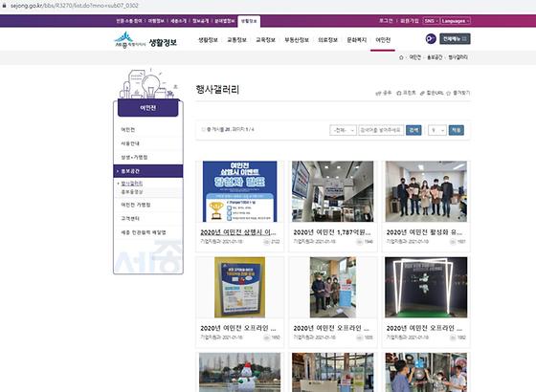Open the 전체메뉴 full menu button

pyautogui.click(x=455, y=39)
